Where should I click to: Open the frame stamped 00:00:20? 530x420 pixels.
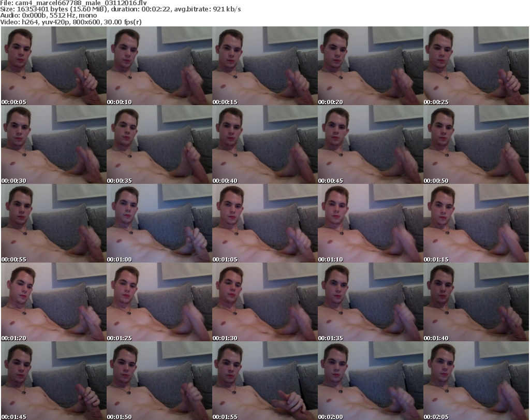371,66
